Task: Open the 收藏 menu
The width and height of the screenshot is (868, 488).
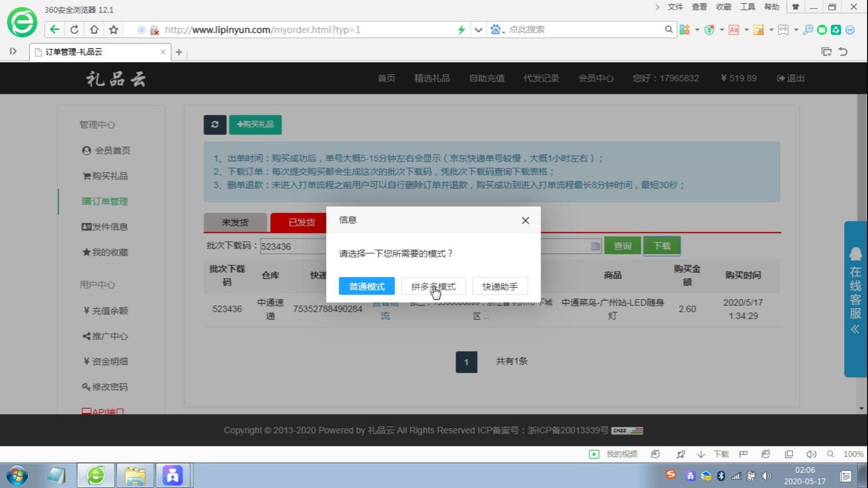Action: point(724,7)
